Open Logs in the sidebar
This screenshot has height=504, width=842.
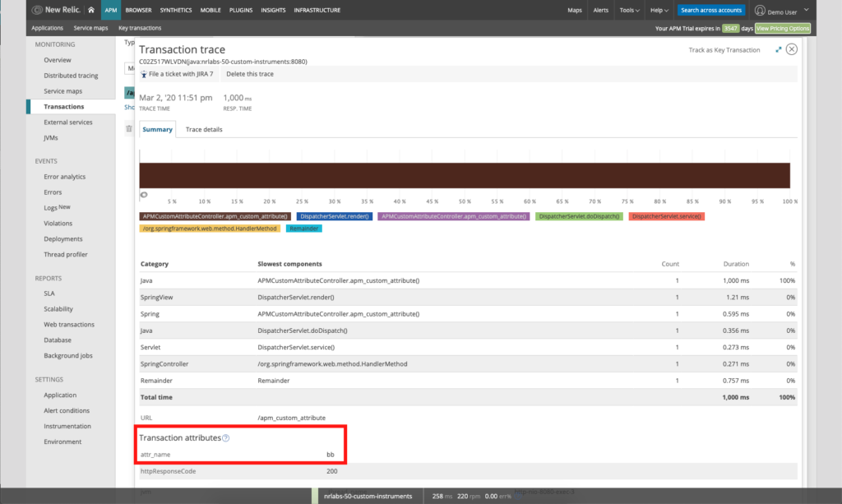(50, 208)
